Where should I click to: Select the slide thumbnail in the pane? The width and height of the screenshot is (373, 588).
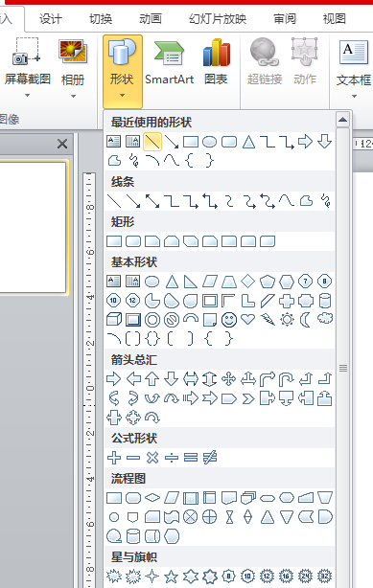pyautogui.click(x=33, y=228)
